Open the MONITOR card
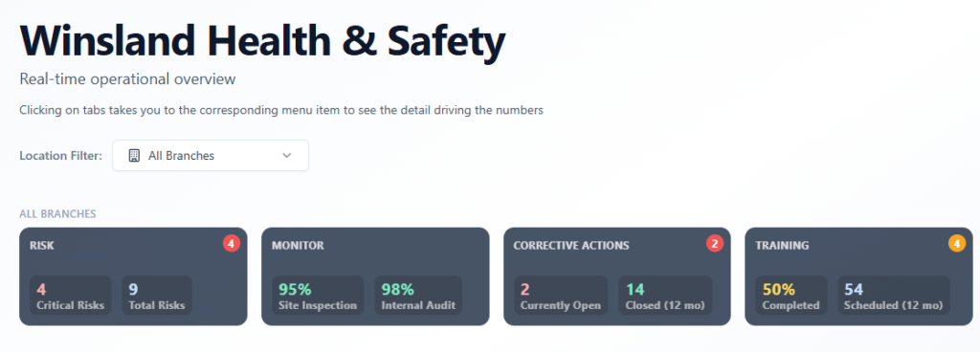The height and width of the screenshot is (352, 980). 375,276
